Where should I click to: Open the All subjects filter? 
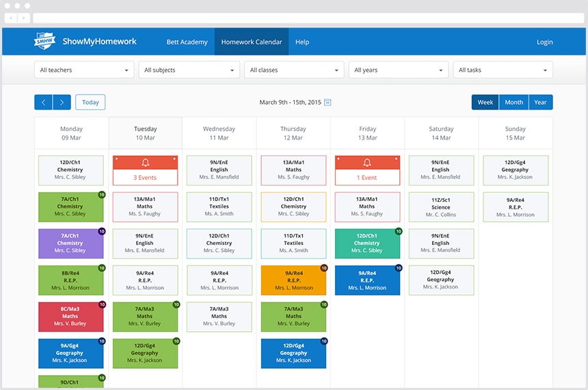[189, 70]
